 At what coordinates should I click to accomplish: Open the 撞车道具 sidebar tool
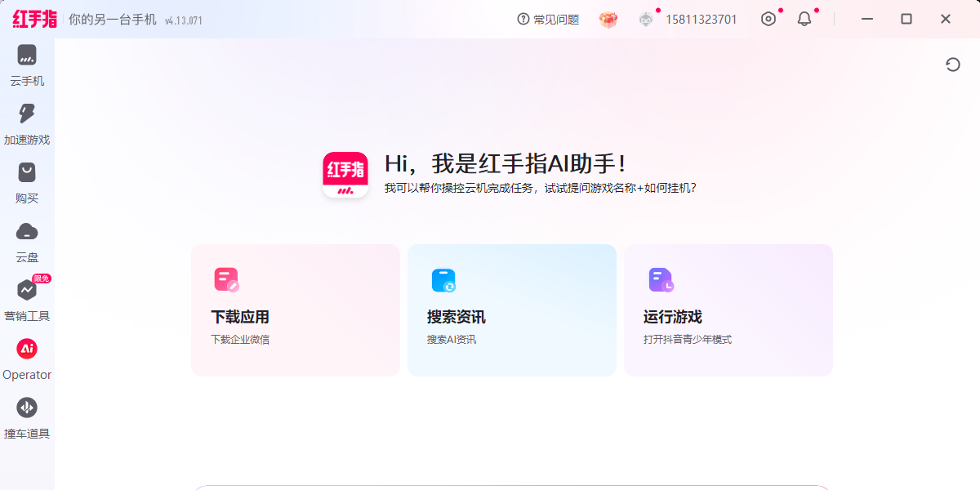tap(27, 419)
